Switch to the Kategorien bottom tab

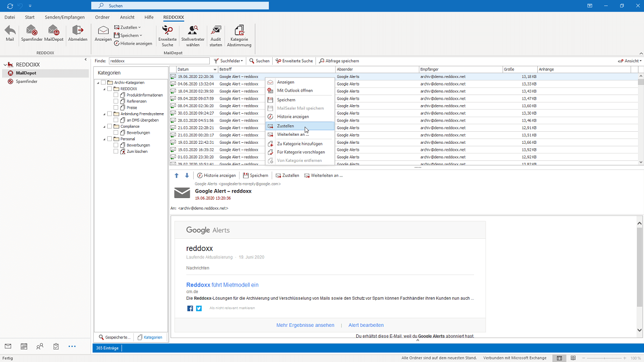(150, 337)
